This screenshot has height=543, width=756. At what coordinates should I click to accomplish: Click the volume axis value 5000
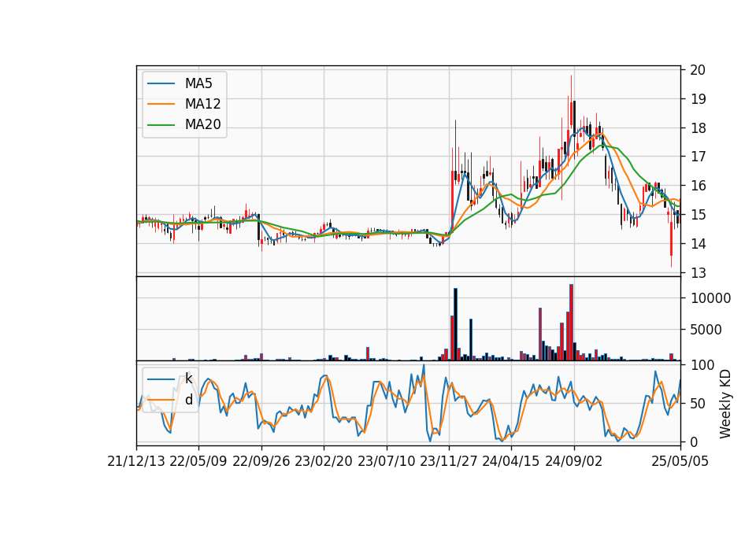click(x=706, y=330)
